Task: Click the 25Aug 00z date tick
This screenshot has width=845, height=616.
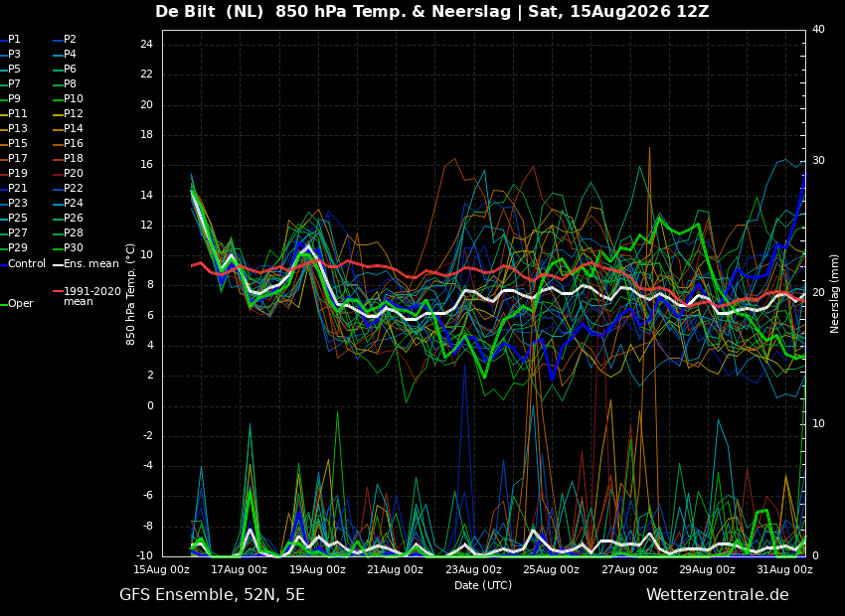Action: pyautogui.click(x=552, y=569)
